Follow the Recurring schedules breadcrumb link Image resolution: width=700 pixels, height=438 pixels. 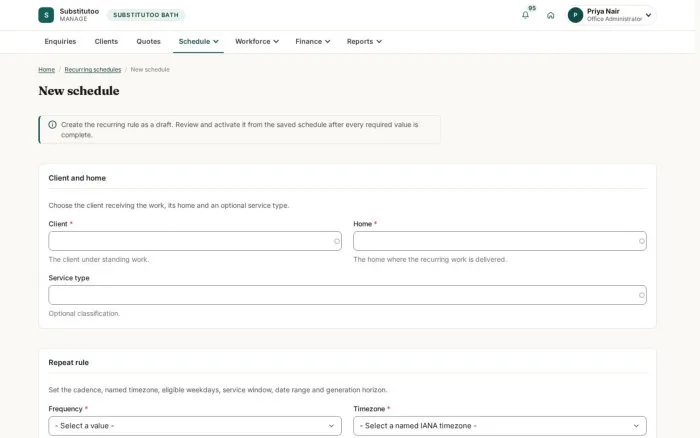pyautogui.click(x=93, y=70)
